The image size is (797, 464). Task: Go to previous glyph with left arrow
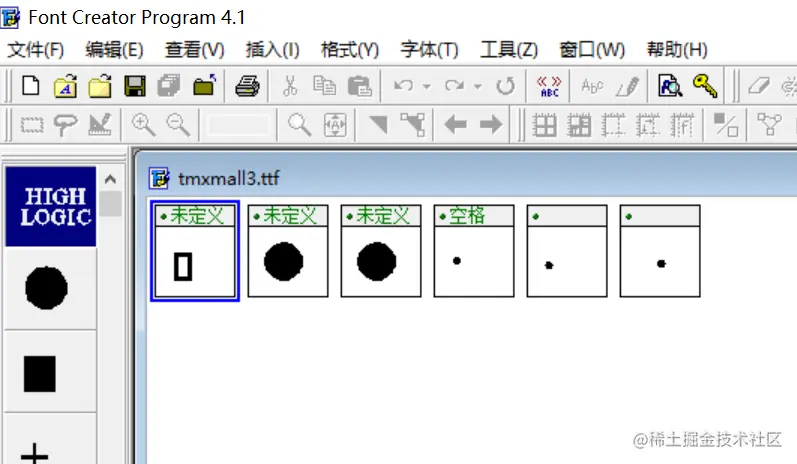click(x=455, y=125)
